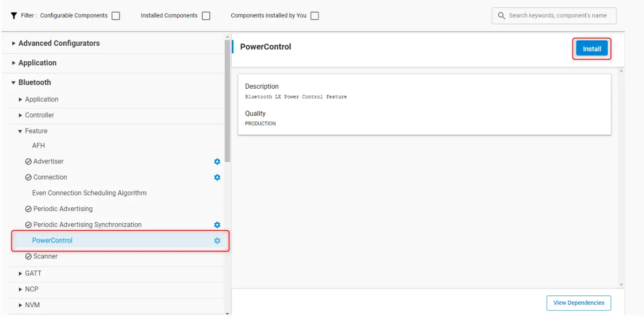This screenshot has width=644, height=325.
Task: Enable Configurable Components filter checkbox
Action: (x=116, y=16)
